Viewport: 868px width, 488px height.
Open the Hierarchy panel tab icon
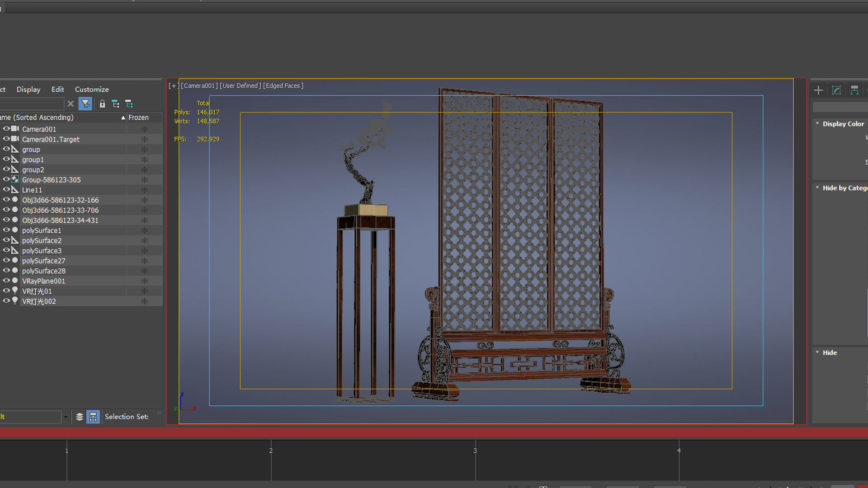pyautogui.click(x=854, y=90)
